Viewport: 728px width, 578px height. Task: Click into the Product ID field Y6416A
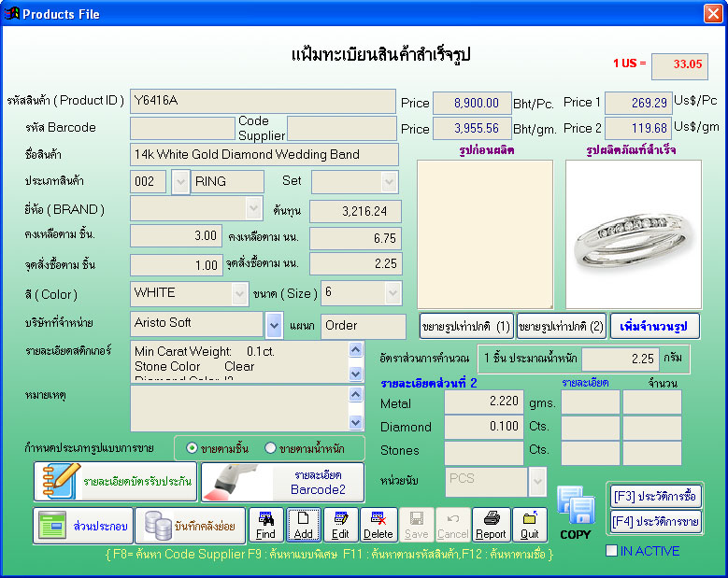click(263, 101)
